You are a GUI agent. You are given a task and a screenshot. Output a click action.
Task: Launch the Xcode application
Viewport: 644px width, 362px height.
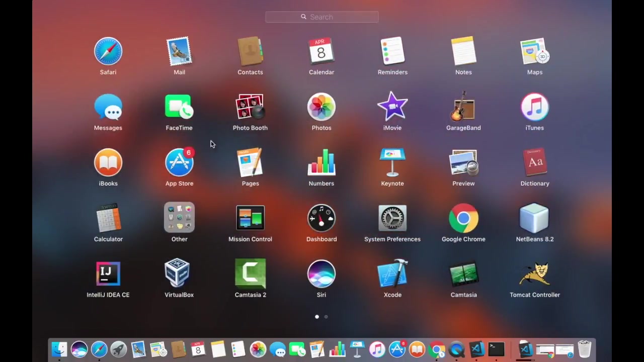[x=392, y=273]
